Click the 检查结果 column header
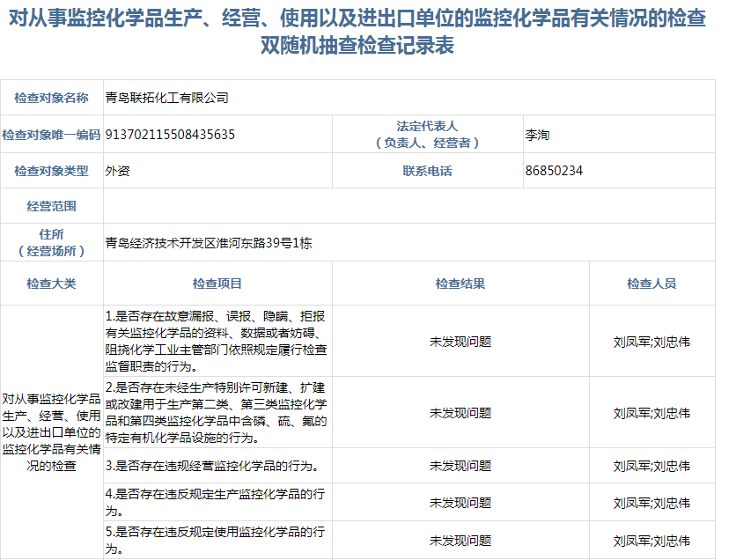The width and height of the screenshot is (736, 560). click(460, 284)
